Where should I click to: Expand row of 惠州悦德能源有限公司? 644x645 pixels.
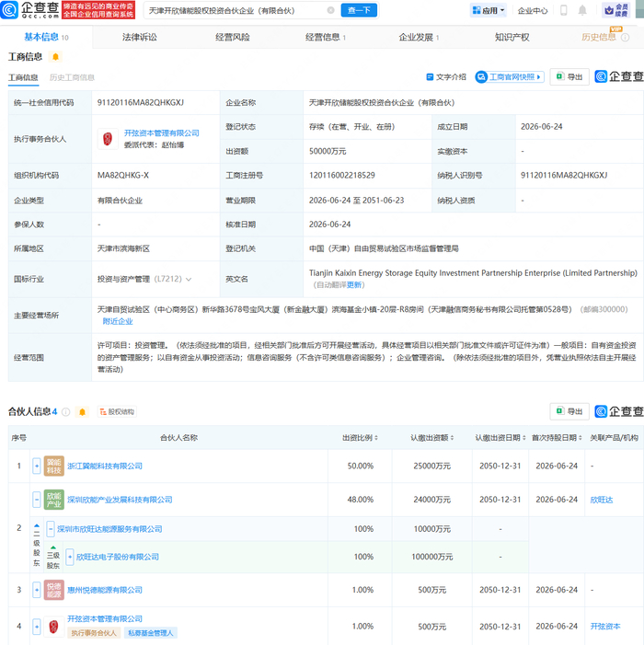click(37, 590)
